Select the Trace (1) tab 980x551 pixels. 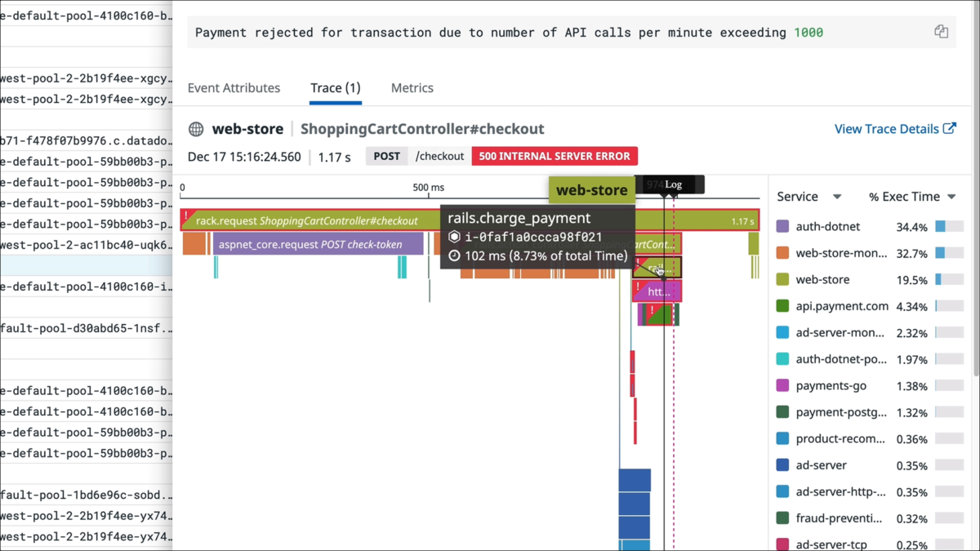(x=335, y=88)
